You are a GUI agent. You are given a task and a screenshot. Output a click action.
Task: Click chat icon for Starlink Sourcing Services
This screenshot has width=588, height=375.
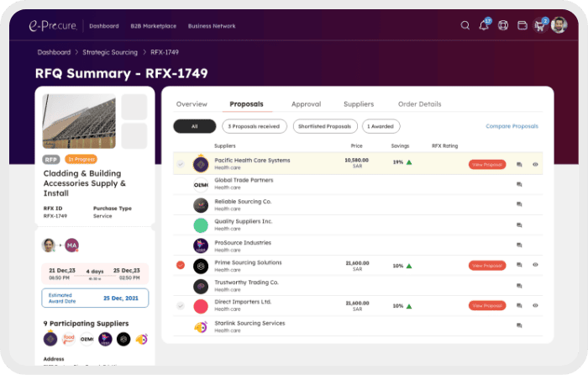point(519,325)
